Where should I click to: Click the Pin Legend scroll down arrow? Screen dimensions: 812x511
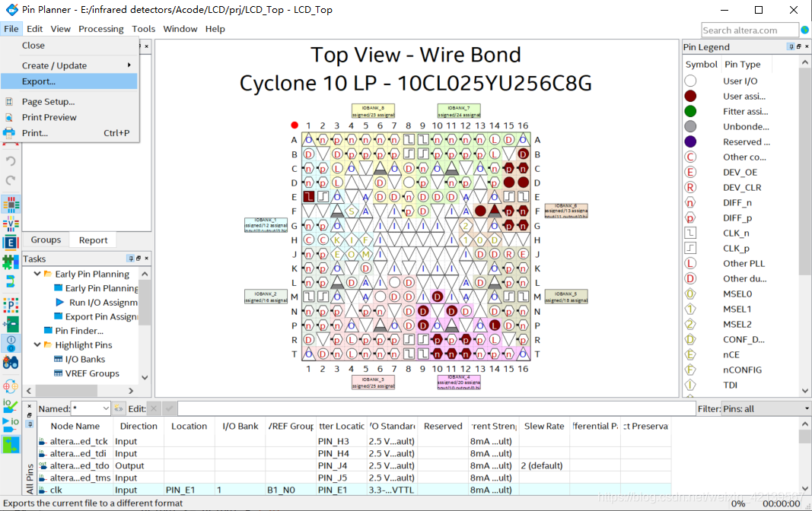[x=805, y=391]
